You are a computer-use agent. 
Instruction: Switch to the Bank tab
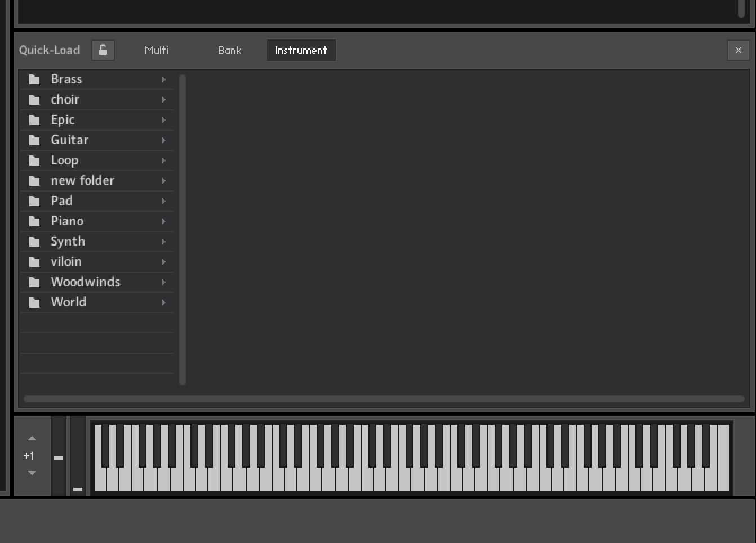click(x=229, y=50)
